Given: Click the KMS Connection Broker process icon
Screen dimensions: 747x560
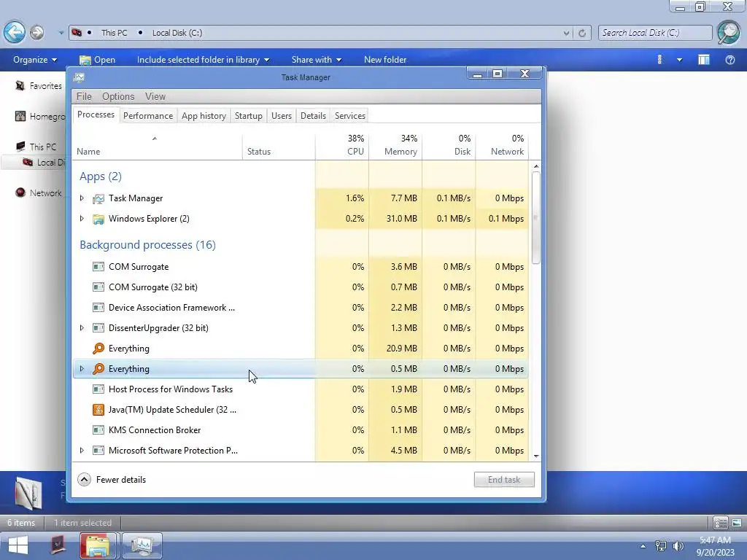Looking at the screenshot, I should coord(98,430).
